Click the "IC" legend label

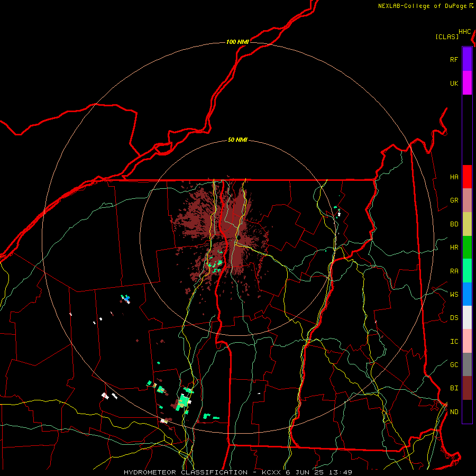tap(454, 342)
